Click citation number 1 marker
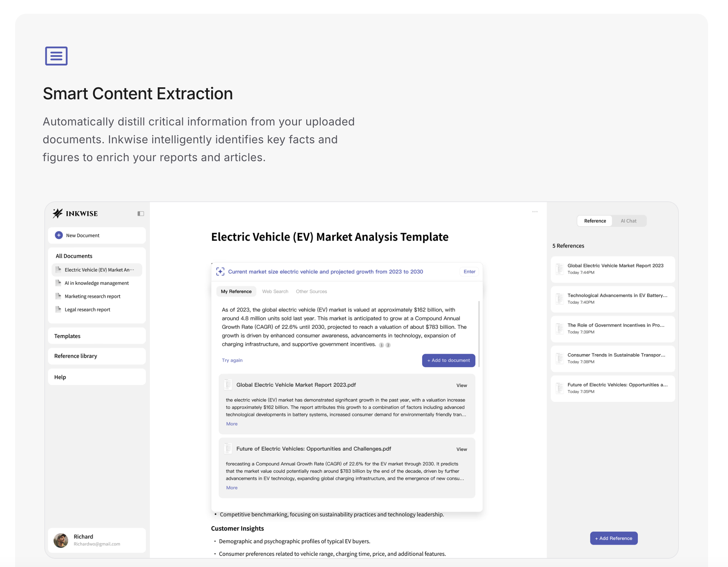The image size is (728, 567). coord(381,345)
